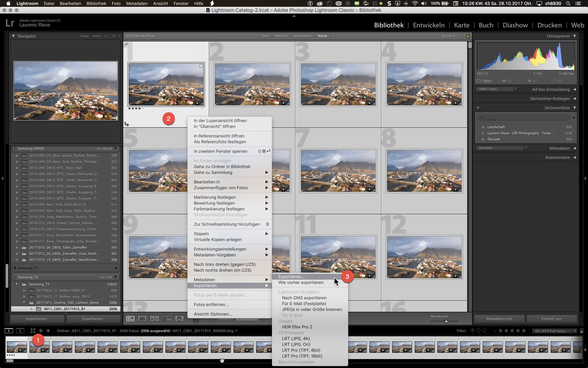Click rating comparison ≥ symbol in filter bar

(495, 331)
